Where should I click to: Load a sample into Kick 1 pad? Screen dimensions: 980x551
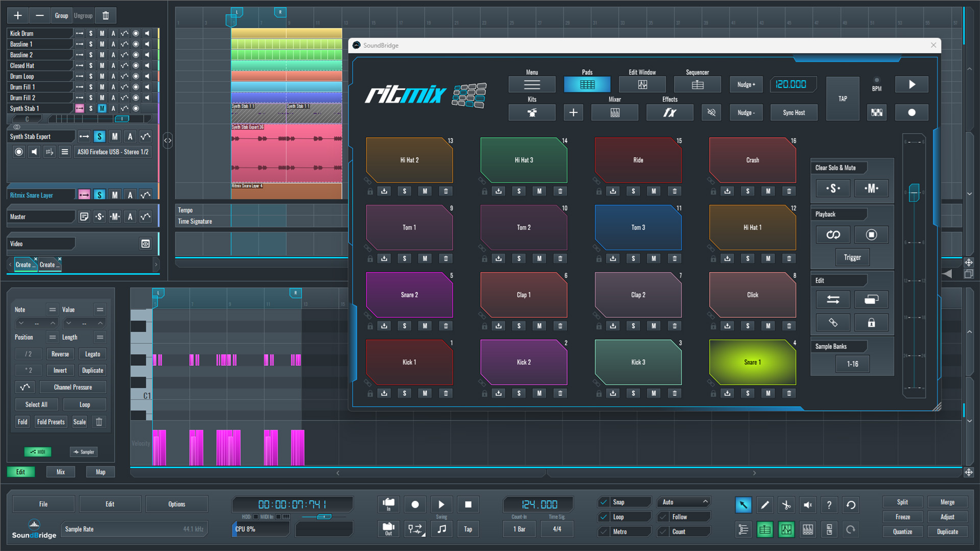coord(384,393)
